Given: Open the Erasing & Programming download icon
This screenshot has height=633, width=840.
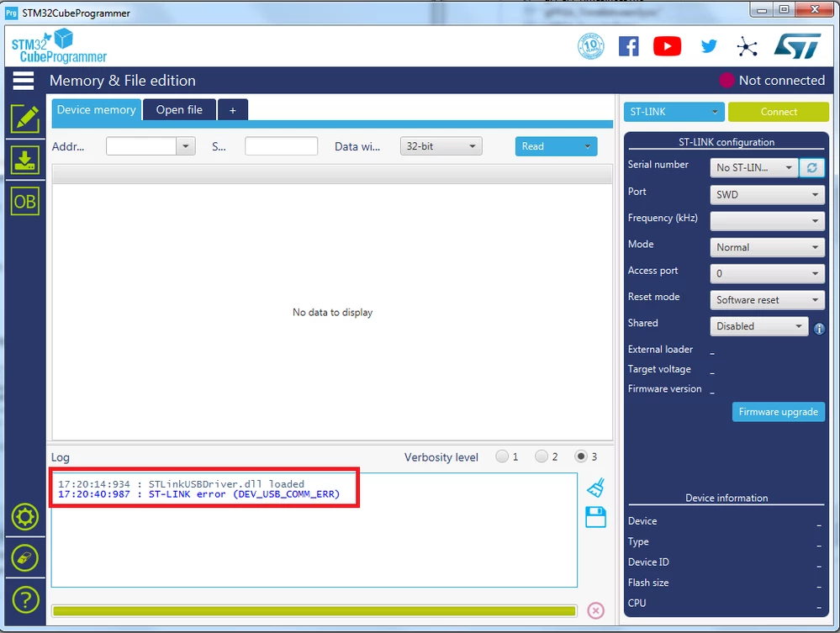Looking at the screenshot, I should pyautogui.click(x=24, y=160).
